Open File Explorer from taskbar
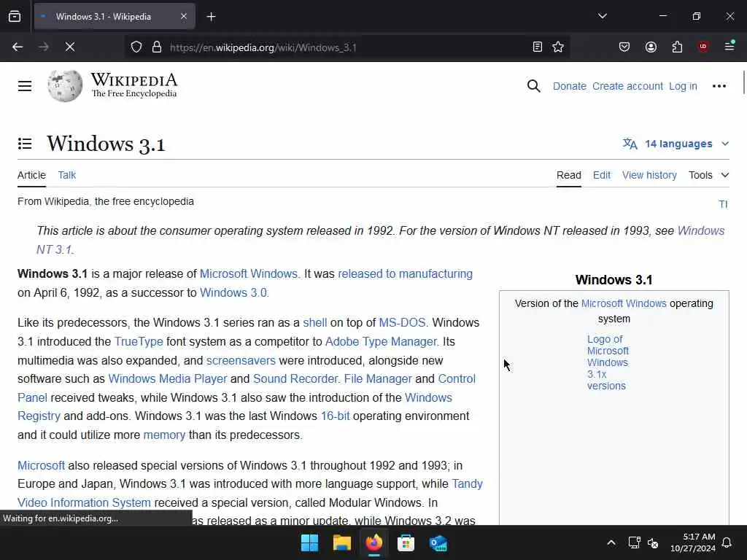The image size is (747, 560). (341, 542)
